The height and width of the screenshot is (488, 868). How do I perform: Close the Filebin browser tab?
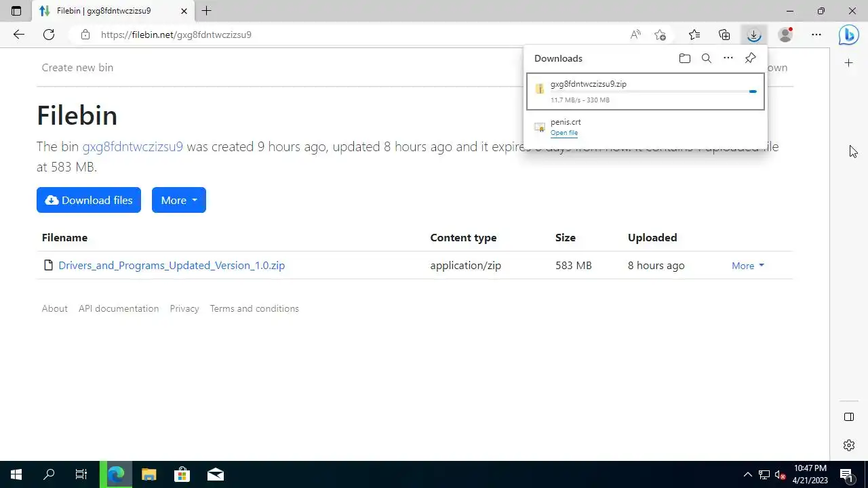click(184, 11)
